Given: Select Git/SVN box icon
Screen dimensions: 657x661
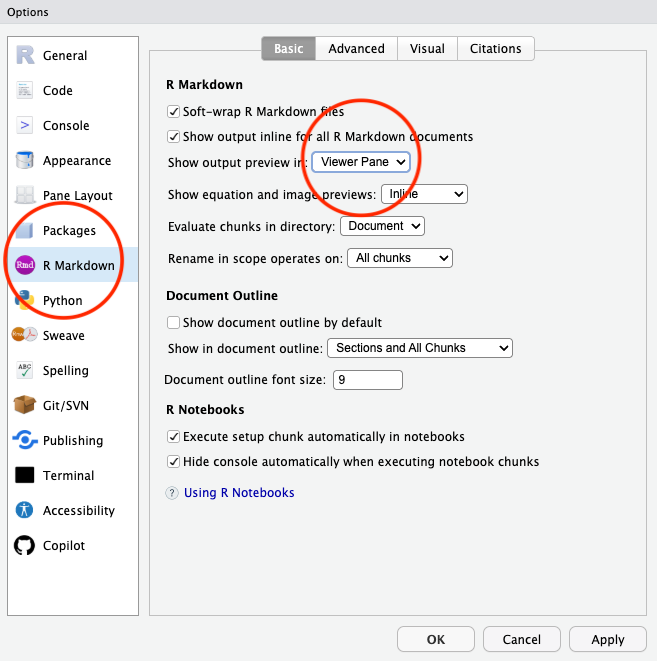Looking at the screenshot, I should (x=25, y=406).
